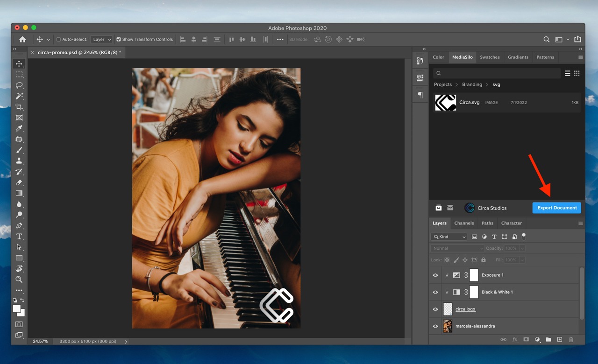Open the Move tool options chevron
Viewport: 598px width, 364px height.
pyautogui.click(x=48, y=39)
